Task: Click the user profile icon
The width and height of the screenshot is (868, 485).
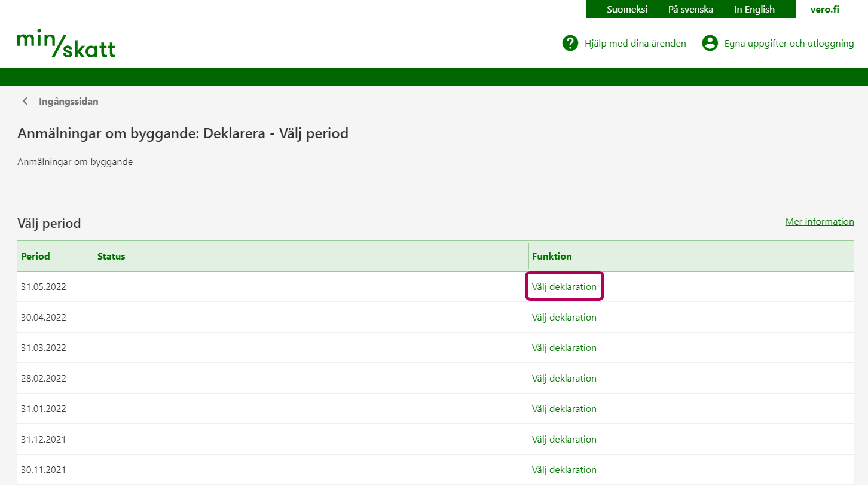Action: tap(710, 43)
